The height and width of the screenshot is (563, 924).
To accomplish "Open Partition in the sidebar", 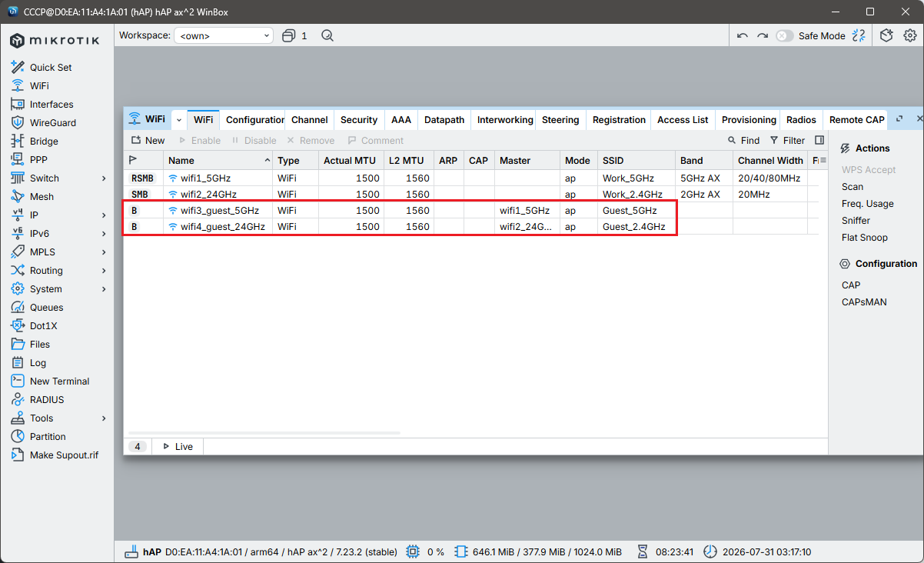I will pos(48,436).
